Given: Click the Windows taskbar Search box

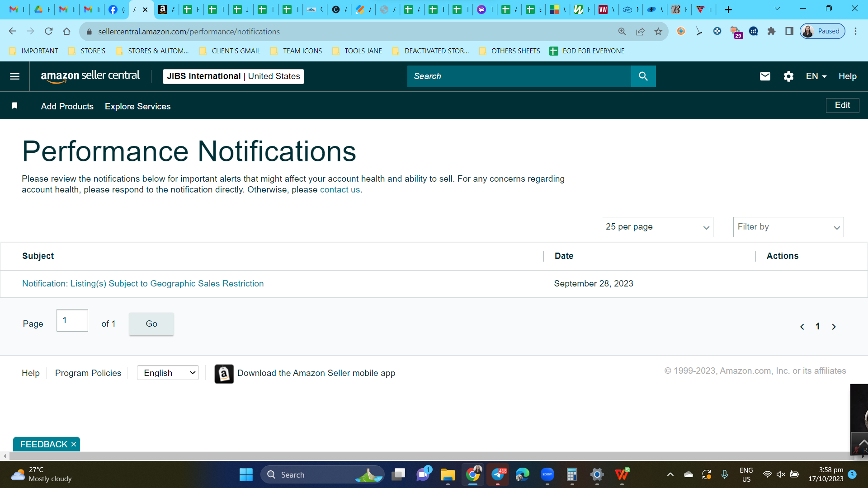Looking at the screenshot, I should point(322,475).
